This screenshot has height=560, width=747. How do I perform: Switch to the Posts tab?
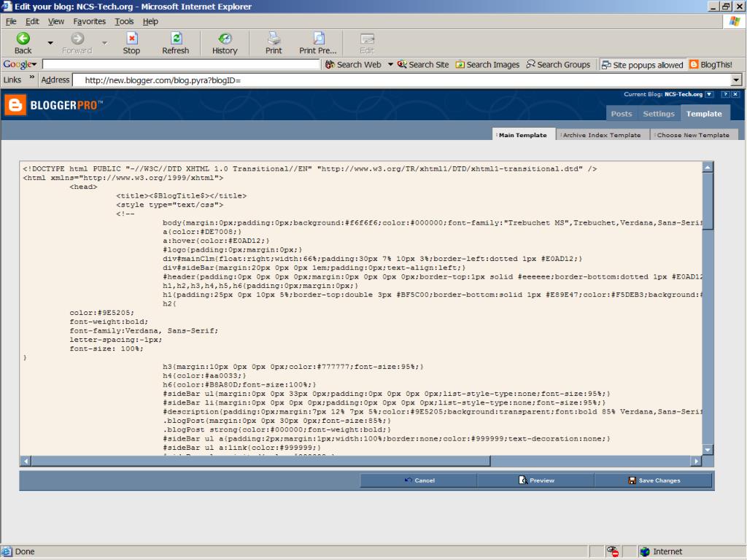(622, 114)
